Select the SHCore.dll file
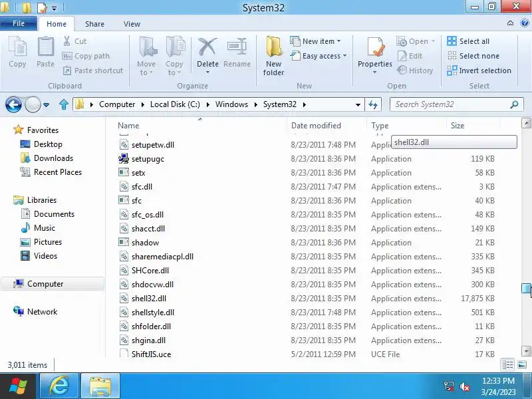Viewport: 532px width, 399px height. click(x=307, y=271)
